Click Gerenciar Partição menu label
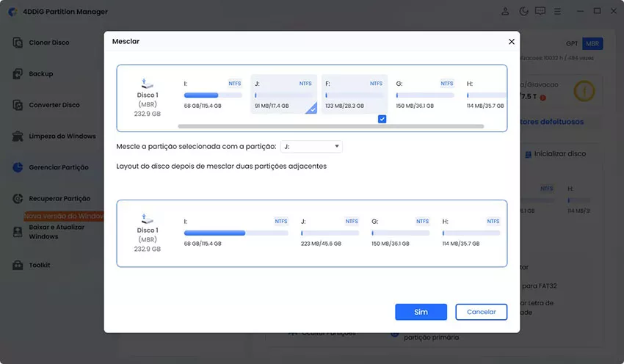 [x=59, y=167]
